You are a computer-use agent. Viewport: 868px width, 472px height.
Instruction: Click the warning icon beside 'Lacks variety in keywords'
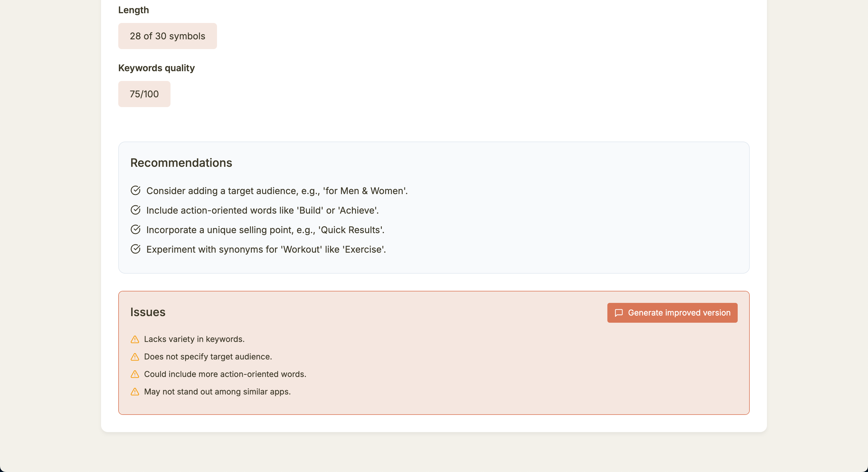pos(135,339)
